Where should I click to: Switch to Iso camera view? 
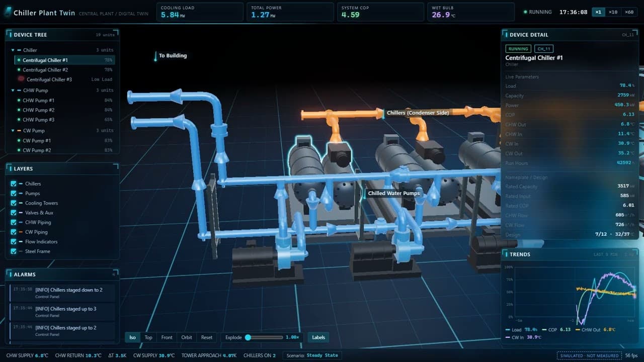point(132,337)
